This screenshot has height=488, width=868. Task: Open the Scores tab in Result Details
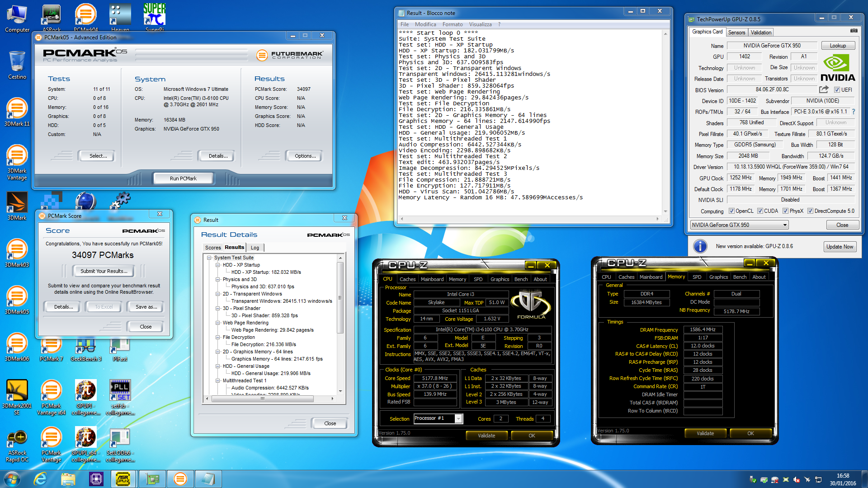[x=213, y=248]
